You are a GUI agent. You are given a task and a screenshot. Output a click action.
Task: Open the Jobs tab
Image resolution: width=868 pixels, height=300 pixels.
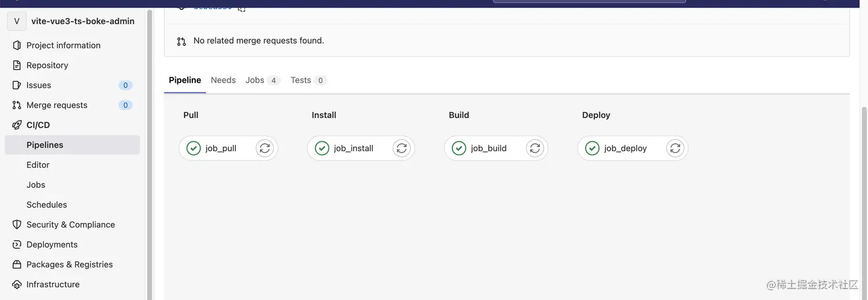point(255,80)
